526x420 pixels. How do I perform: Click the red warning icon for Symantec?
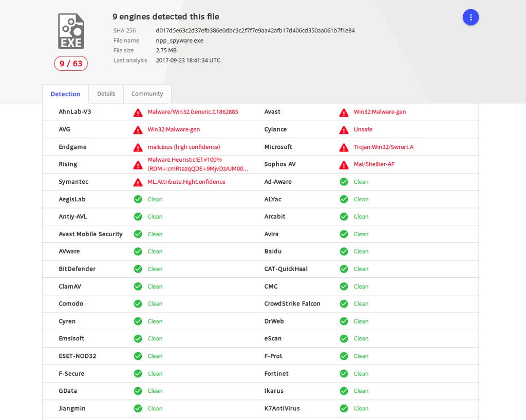coord(138,182)
